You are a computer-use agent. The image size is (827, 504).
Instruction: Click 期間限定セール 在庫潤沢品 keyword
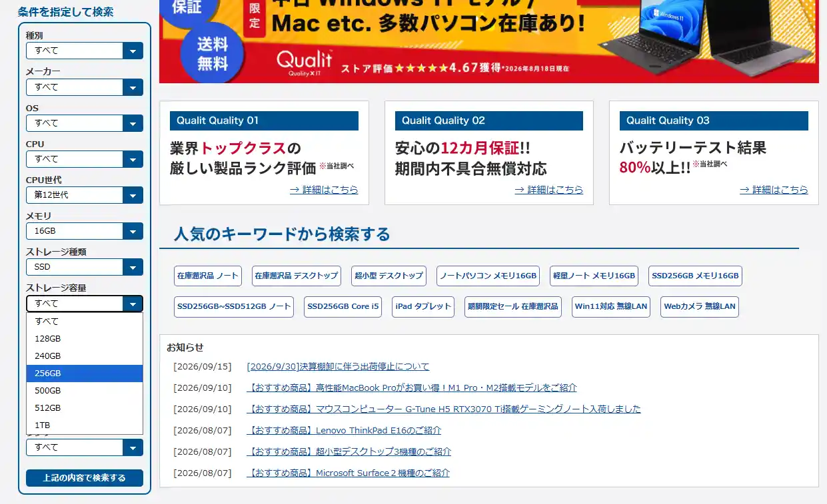[513, 307]
